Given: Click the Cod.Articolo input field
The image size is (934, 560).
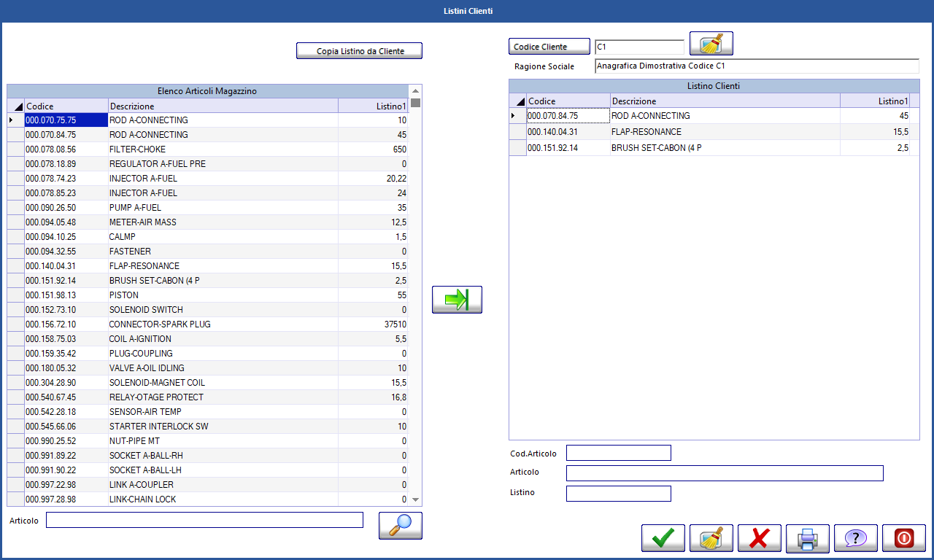Looking at the screenshot, I should [618, 453].
